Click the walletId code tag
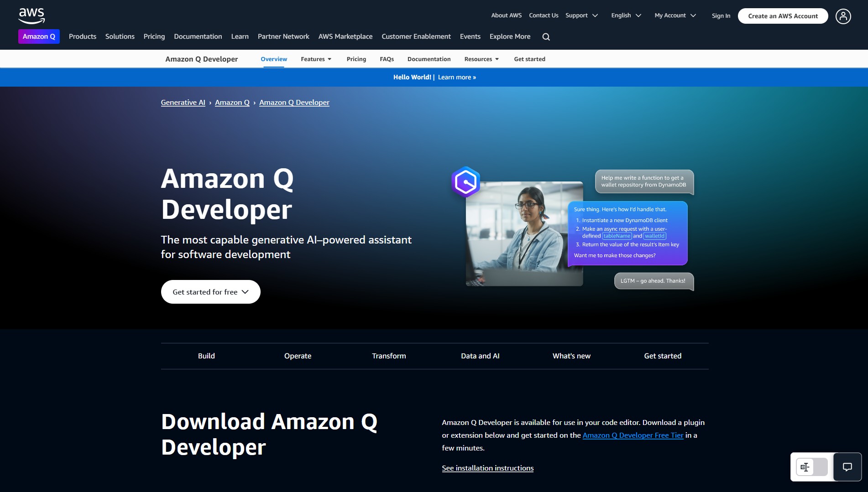 point(654,236)
